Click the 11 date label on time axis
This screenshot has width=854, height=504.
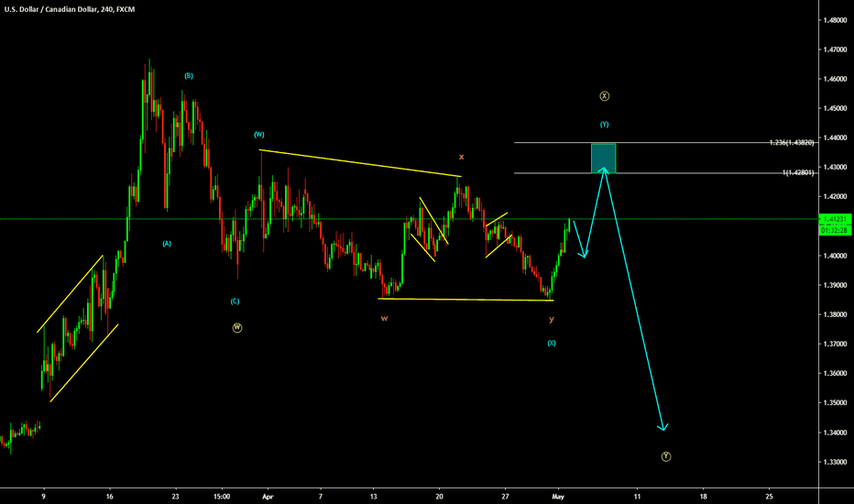tap(637, 497)
